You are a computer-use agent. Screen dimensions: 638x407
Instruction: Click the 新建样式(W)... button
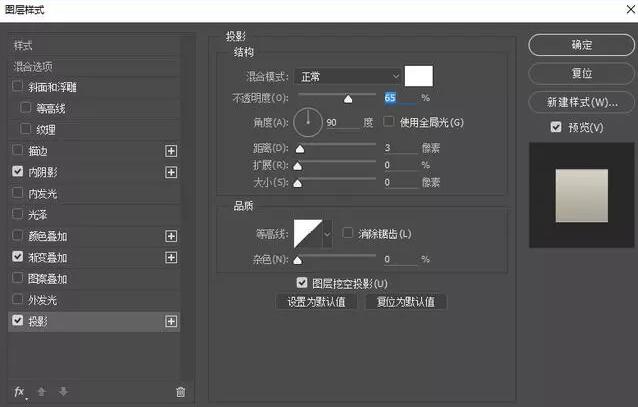pos(581,102)
